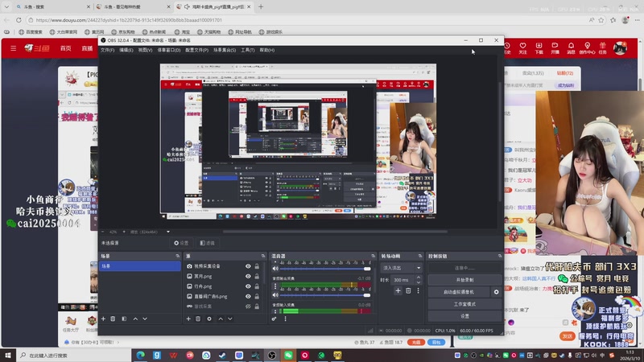Open desktop audio channel three-dot options
The height and width of the screenshot is (362, 644).
coord(275,286)
